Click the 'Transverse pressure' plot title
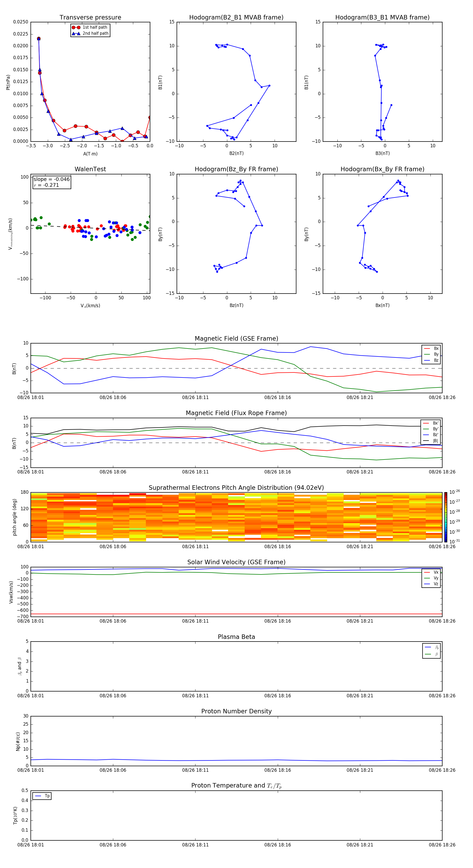473x868 pixels. (x=90, y=18)
